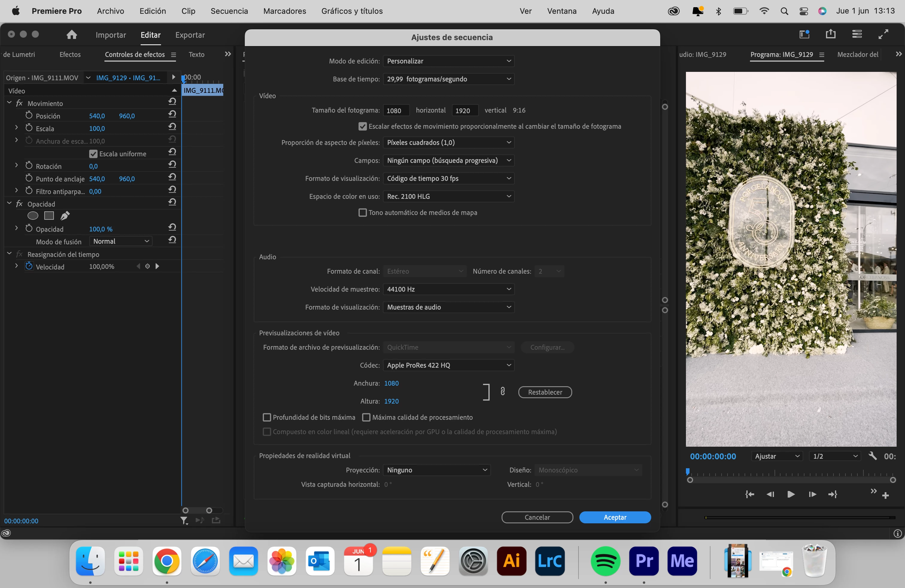Click the Restablecer button
This screenshot has height=588, width=905.
point(544,392)
